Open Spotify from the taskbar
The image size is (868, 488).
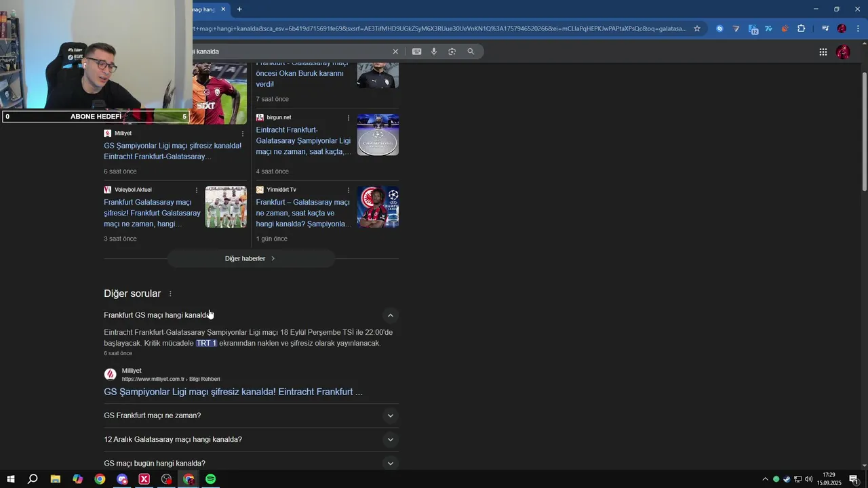211,479
